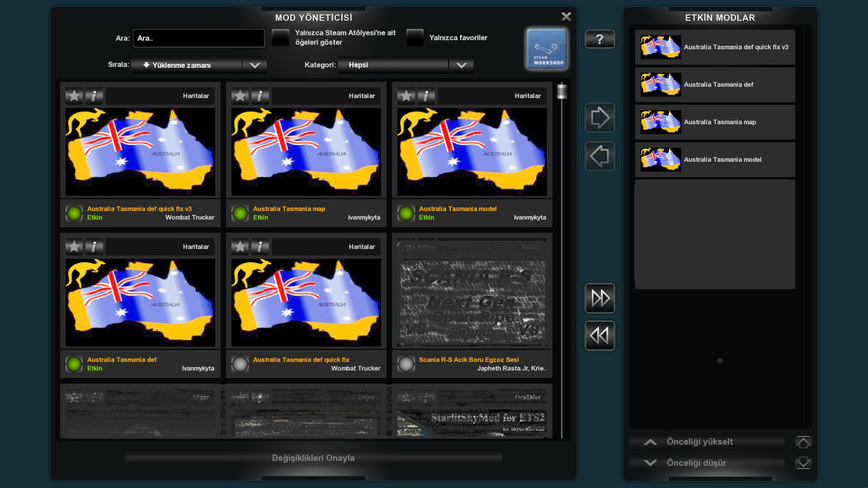This screenshot has height=488, width=868.
Task: Remove the selected mod with the left arrow
Action: (x=599, y=157)
